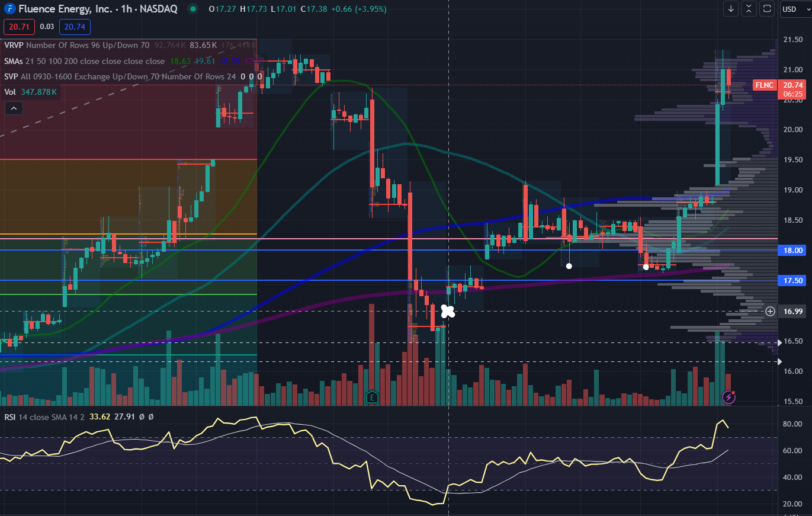Click the green market status dot
This screenshot has height=516, width=812.
[192, 9]
